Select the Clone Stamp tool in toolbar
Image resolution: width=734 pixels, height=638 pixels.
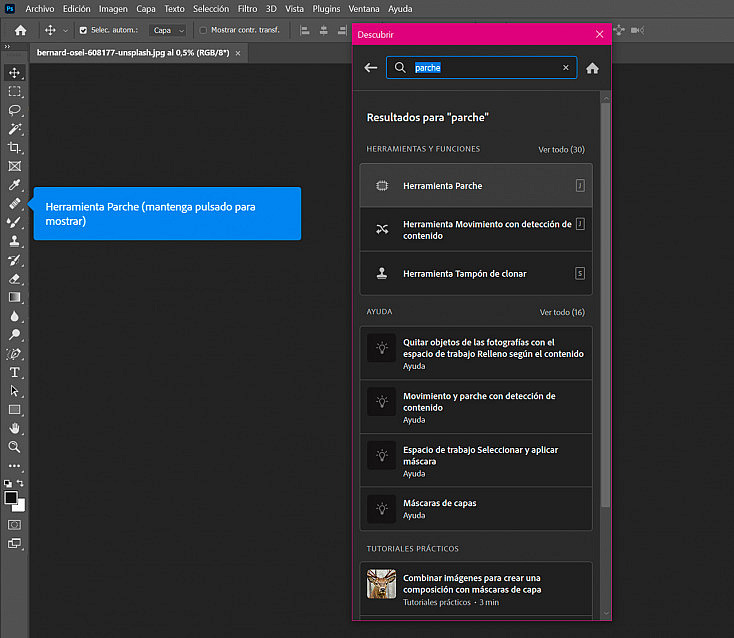point(15,242)
